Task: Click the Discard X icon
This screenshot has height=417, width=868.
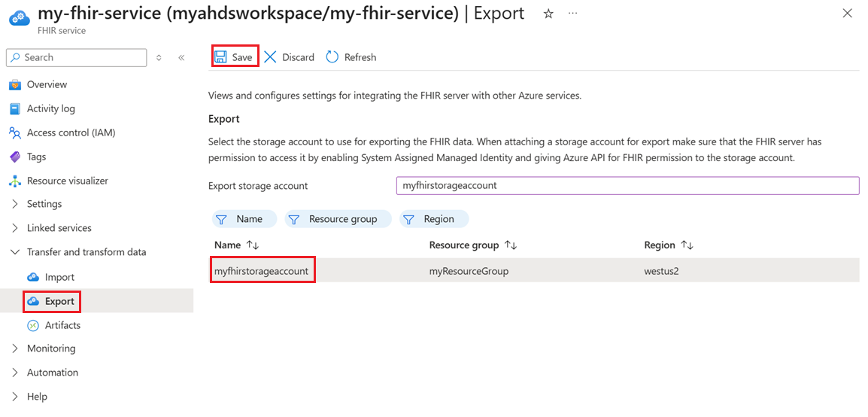Action: coord(270,57)
